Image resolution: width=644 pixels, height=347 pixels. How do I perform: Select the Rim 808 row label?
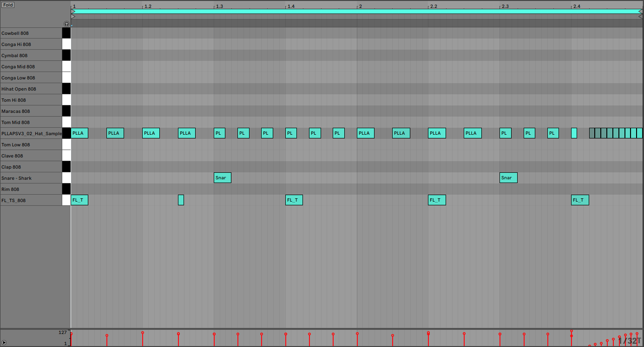tap(31, 189)
